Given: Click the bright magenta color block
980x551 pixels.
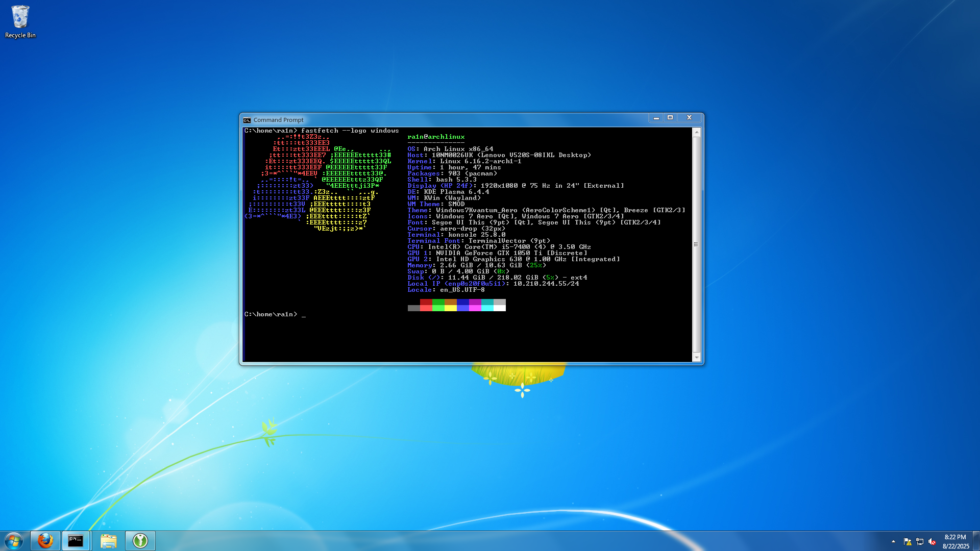Looking at the screenshot, I should click(x=475, y=308).
